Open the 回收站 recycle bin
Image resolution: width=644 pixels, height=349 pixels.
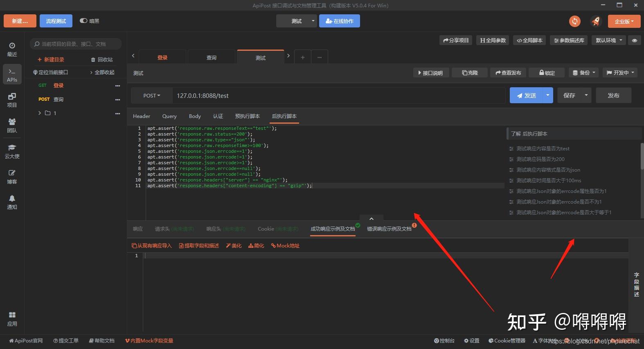coord(101,59)
